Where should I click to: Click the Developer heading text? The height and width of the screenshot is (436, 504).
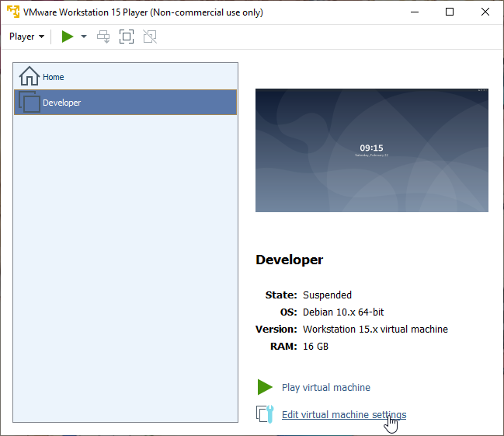[x=290, y=260]
